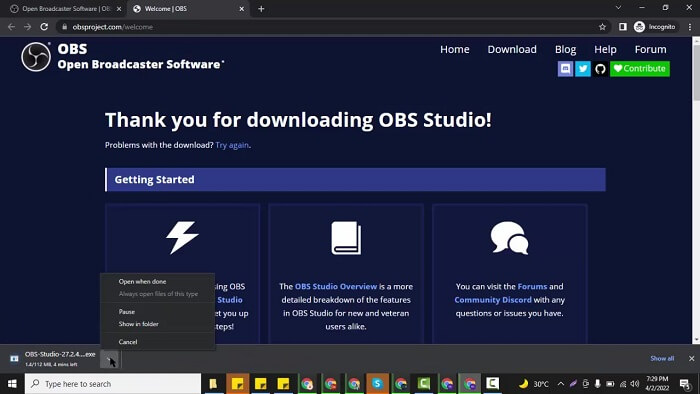Click Show all downloads
The height and width of the screenshot is (394, 700).
[x=662, y=359]
